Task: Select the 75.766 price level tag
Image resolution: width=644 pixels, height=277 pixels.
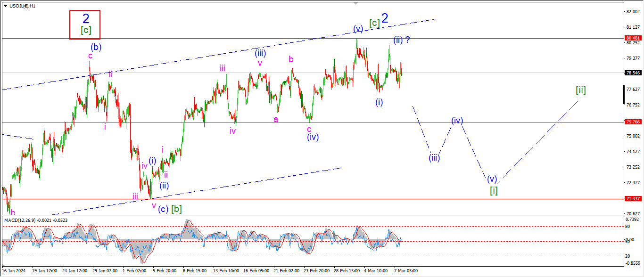Action: tap(632, 122)
